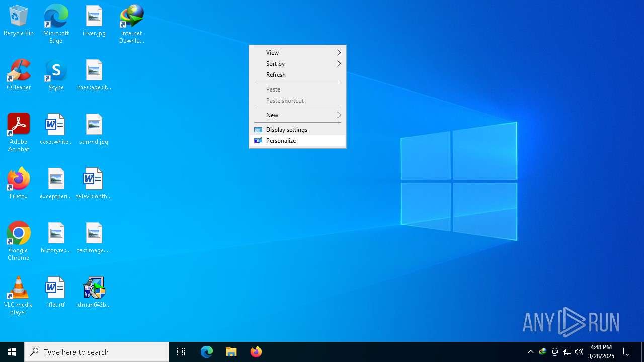Select the CCleaner desktop shortcut
Image resolution: width=644 pixels, height=362 pixels.
point(19,75)
